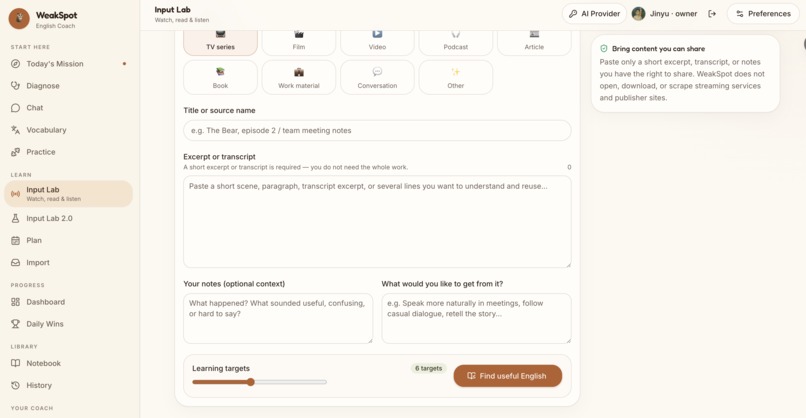Image resolution: width=806 pixels, height=418 pixels.
Task: Select the Film source type
Action: click(299, 42)
